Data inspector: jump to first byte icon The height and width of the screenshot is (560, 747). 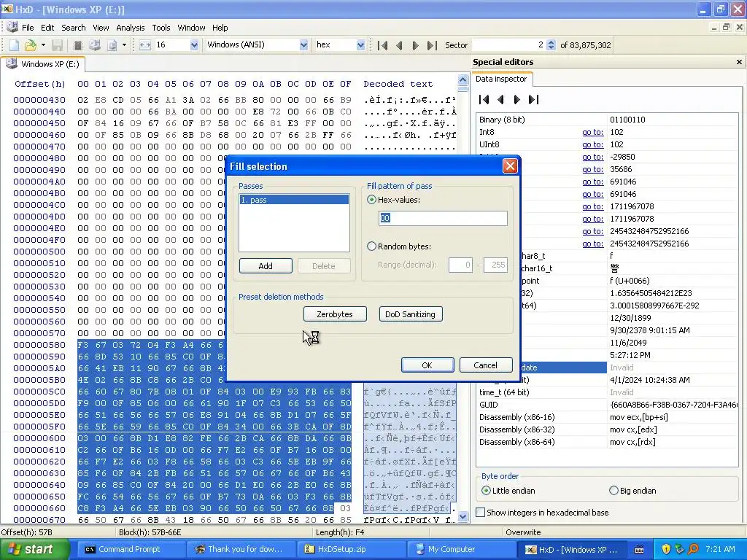coord(484,99)
